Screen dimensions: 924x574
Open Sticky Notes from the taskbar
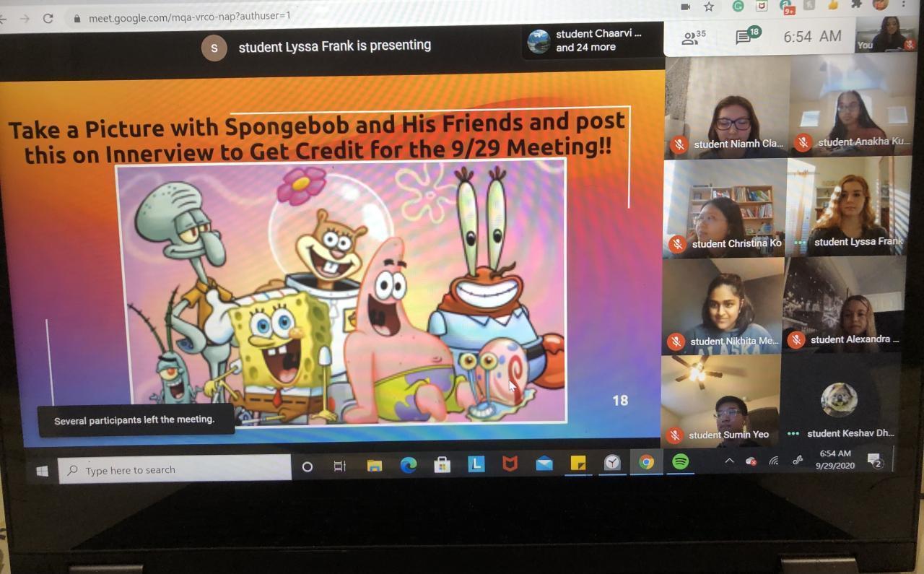click(578, 463)
